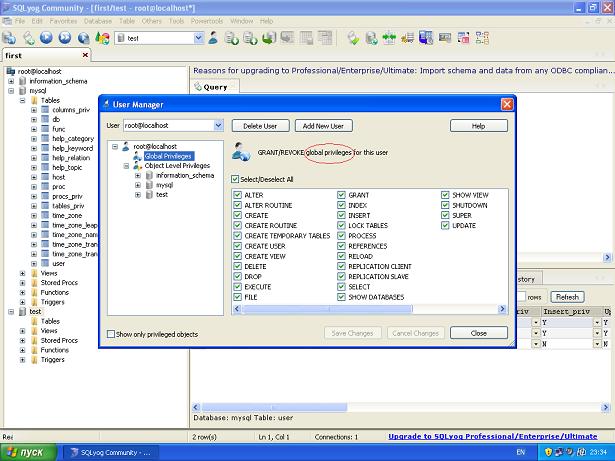This screenshot has width=615, height=461.
Task: Click the greyed-out manage indexes icon
Action: (x=325, y=38)
